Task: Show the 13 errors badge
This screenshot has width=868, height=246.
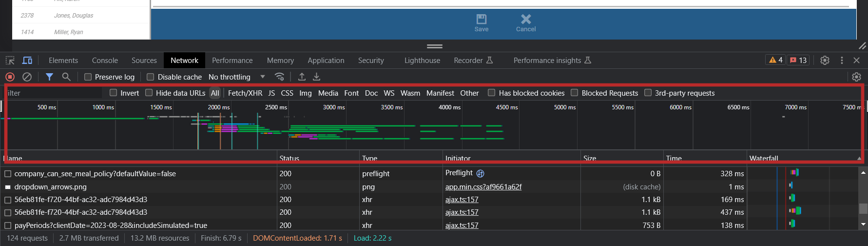Action: coord(798,60)
